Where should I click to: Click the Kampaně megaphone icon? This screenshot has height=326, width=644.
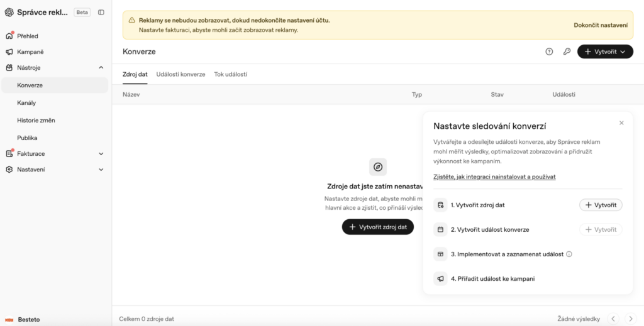9,52
